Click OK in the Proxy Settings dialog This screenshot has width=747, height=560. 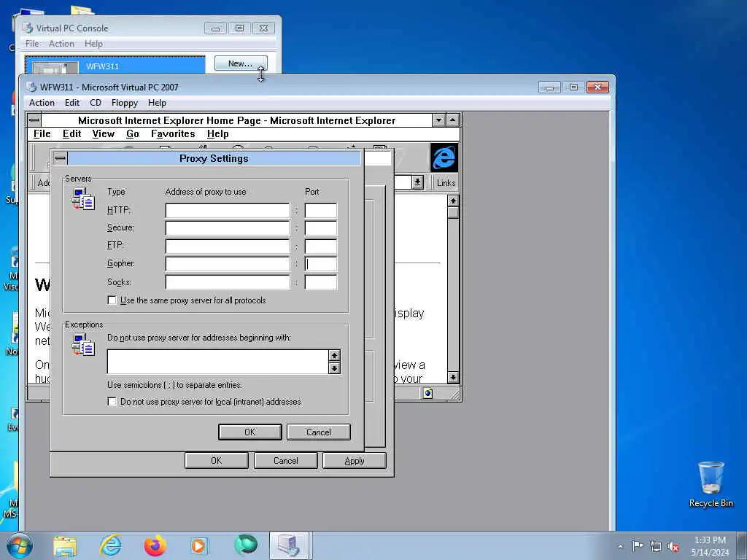(250, 432)
